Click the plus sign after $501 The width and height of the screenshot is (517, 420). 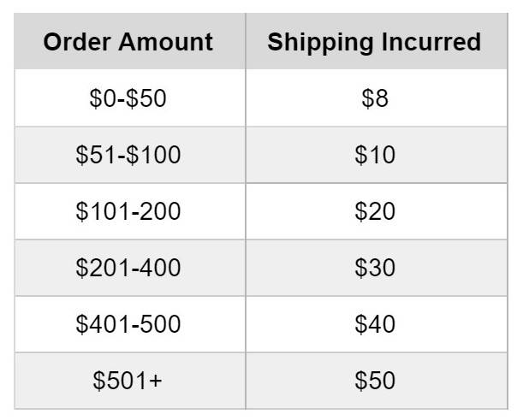point(156,382)
